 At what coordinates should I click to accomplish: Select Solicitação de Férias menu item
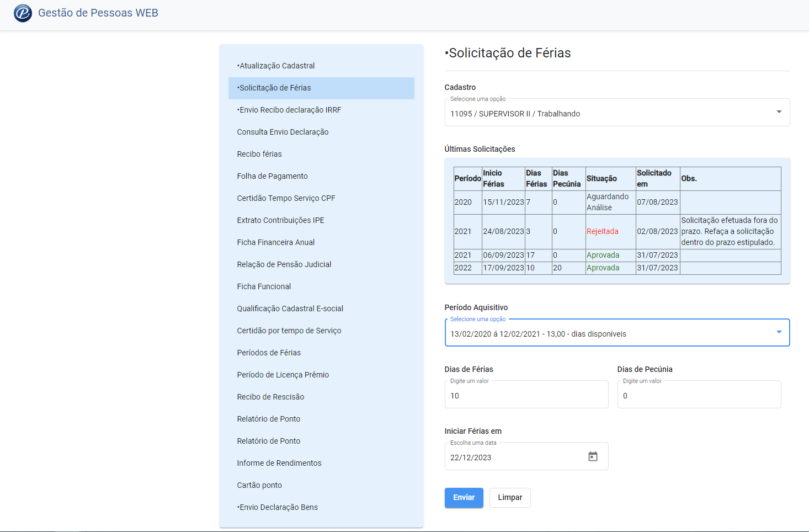click(x=321, y=88)
